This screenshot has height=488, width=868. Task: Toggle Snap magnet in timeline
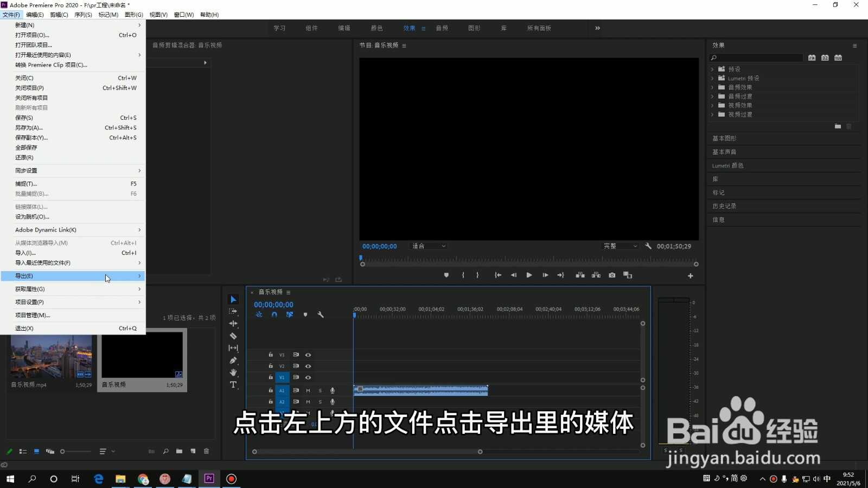275,314
